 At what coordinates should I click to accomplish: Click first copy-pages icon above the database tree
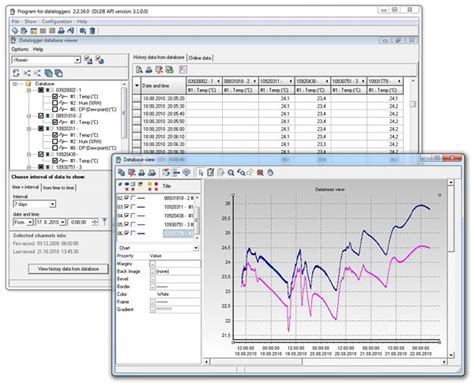coord(49,73)
